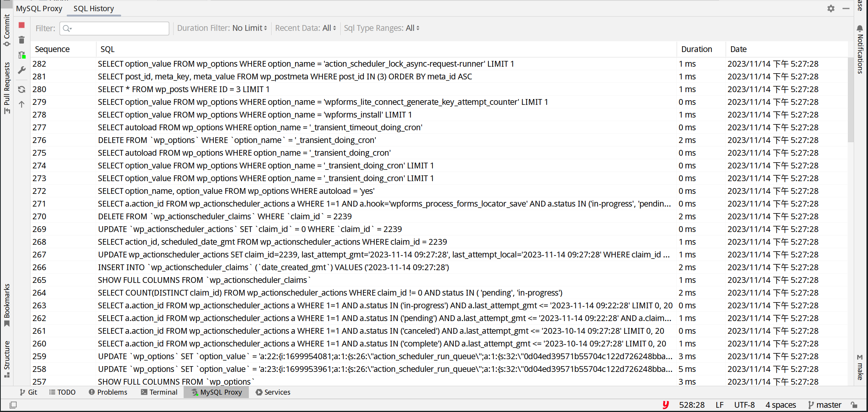Open the Commit side panel

tap(7, 30)
